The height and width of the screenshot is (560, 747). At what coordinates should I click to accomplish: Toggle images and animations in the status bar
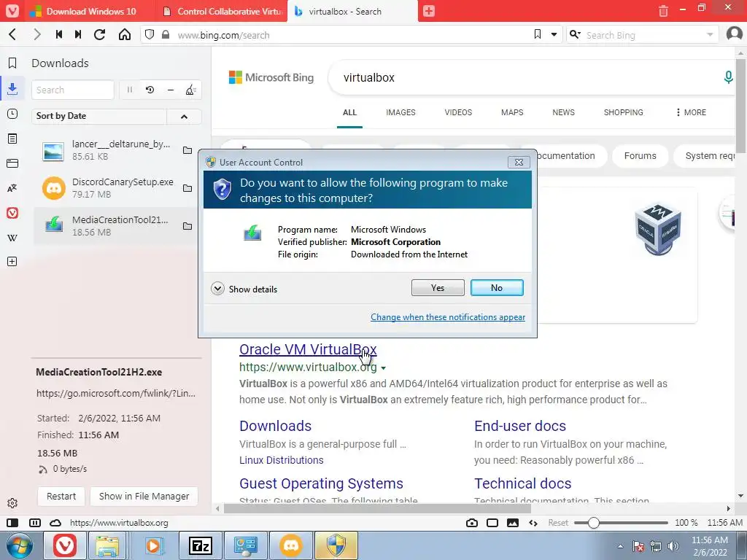(513, 523)
